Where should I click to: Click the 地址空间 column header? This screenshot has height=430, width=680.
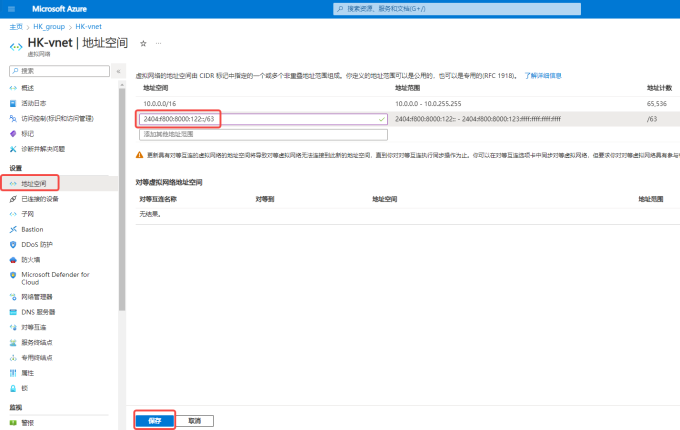click(x=155, y=88)
